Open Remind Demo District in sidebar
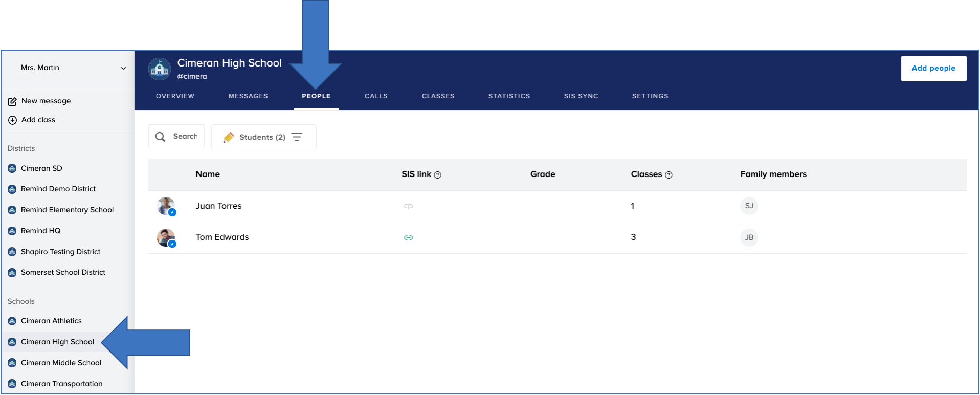The image size is (980, 395). 58,189
